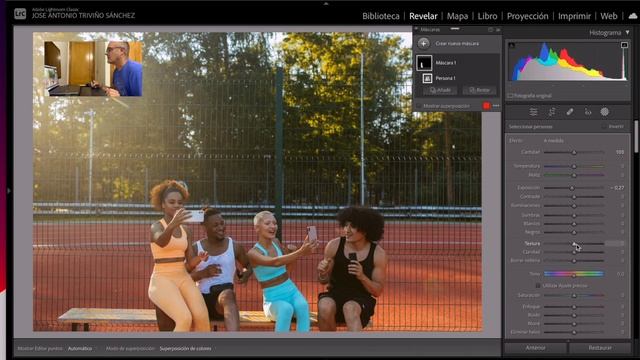Expand the left panel group arrow

pos(9,191)
